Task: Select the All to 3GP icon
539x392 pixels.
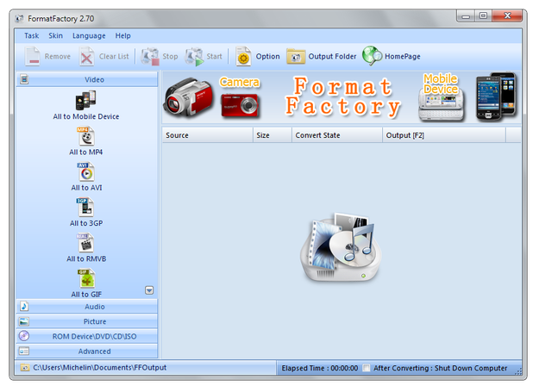Action: tap(85, 208)
